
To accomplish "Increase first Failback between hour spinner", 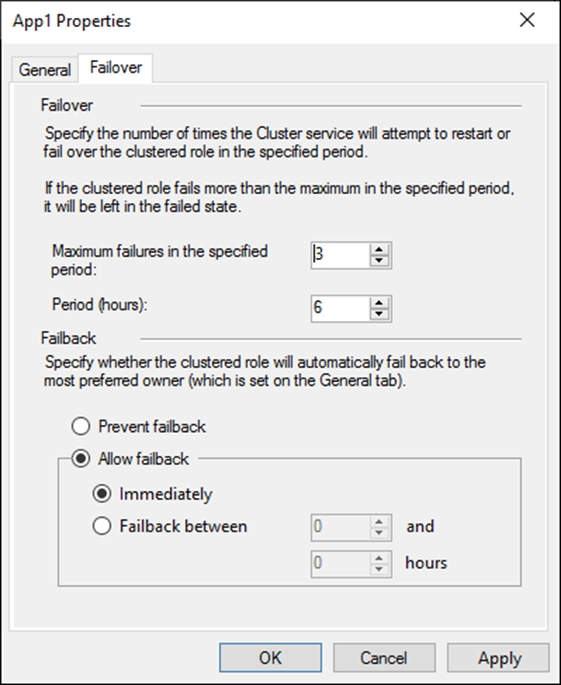I will click(379, 522).
